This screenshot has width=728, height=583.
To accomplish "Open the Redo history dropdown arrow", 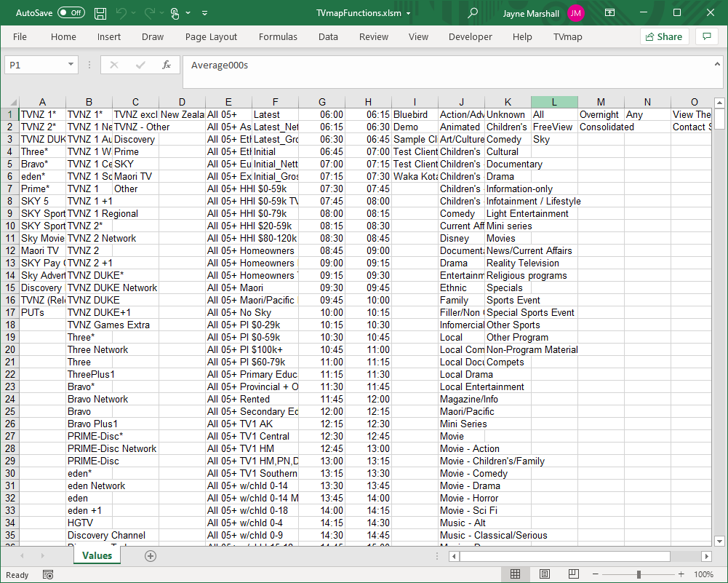I will pyautogui.click(x=162, y=13).
